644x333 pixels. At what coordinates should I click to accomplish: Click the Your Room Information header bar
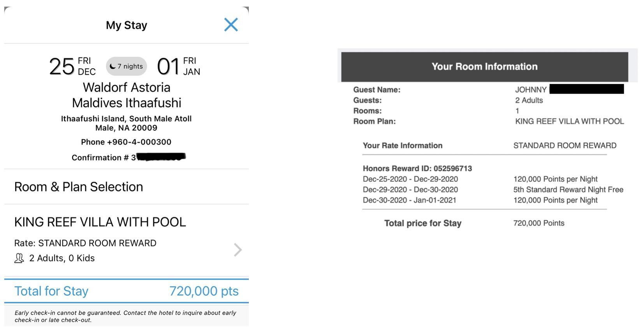pyautogui.click(x=484, y=67)
